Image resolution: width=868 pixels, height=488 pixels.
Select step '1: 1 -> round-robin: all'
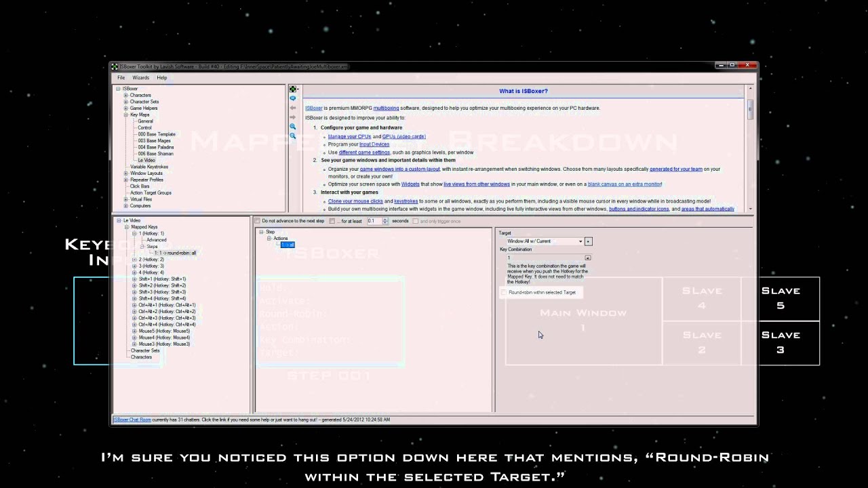(x=175, y=253)
